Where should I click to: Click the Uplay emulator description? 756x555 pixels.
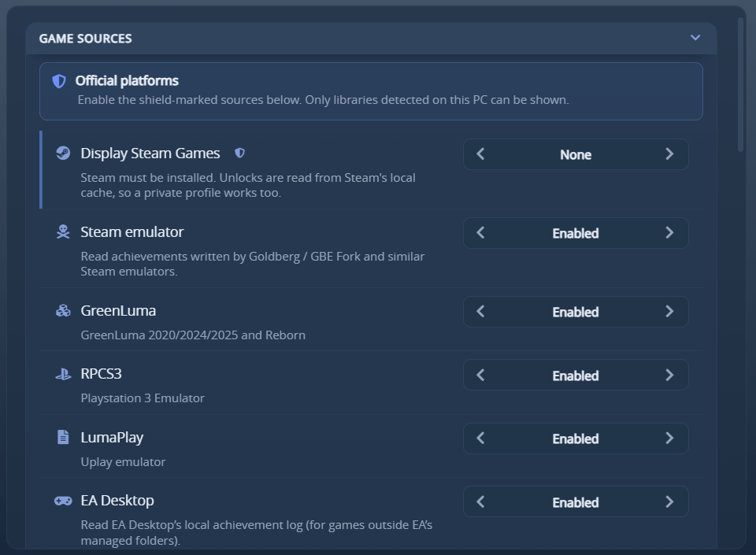click(x=123, y=462)
